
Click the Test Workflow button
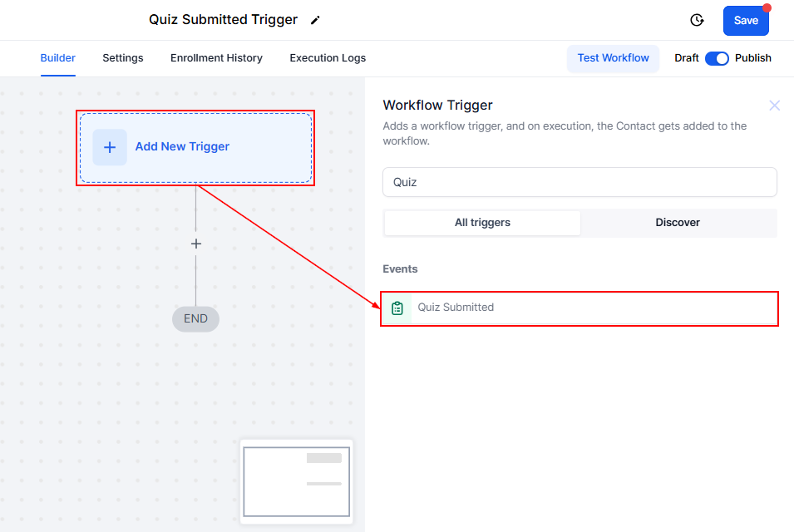point(613,58)
